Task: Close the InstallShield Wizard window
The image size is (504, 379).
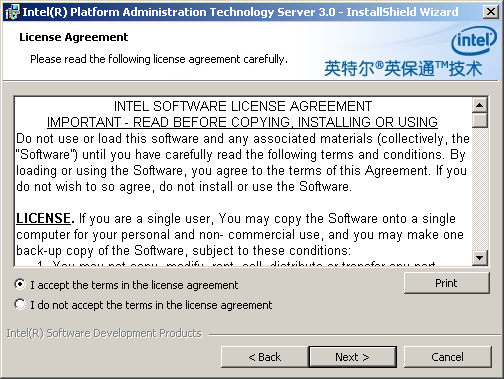Action: pos(491,12)
